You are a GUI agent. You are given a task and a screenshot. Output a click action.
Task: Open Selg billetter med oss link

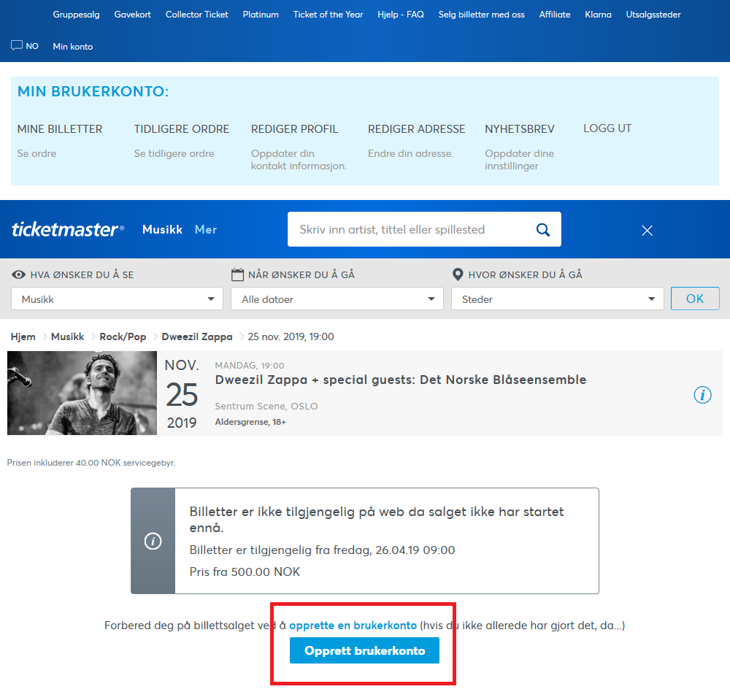pyautogui.click(x=481, y=15)
